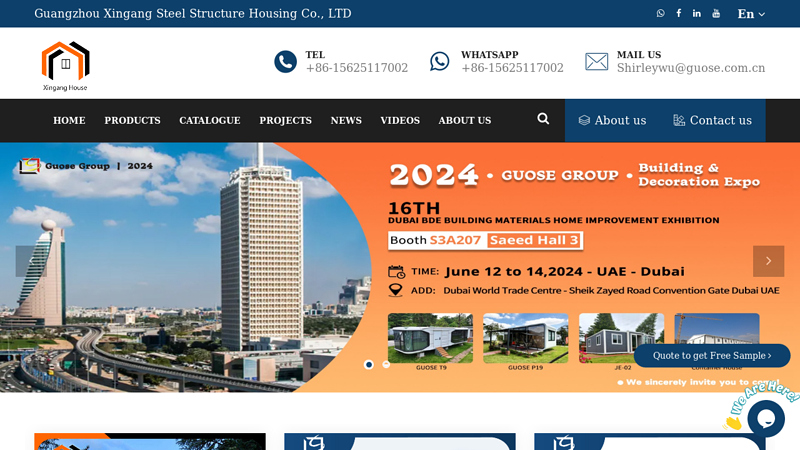
Task: Show next banner slide with right arrow
Action: pyautogui.click(x=768, y=261)
